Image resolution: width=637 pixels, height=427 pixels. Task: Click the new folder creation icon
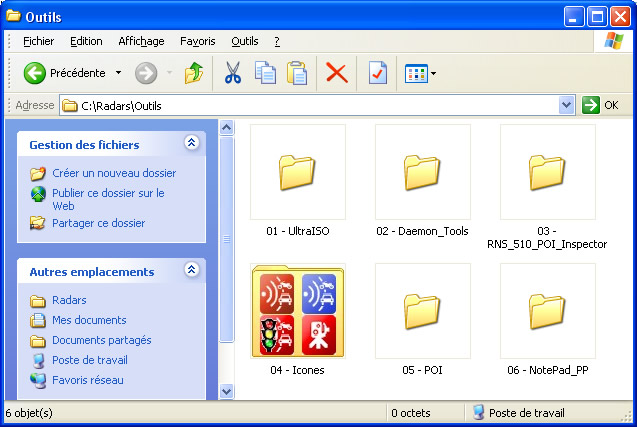pyautogui.click(x=38, y=173)
